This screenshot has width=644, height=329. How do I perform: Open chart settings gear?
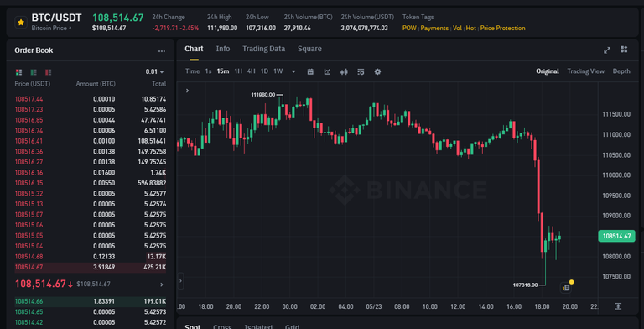[x=377, y=71]
